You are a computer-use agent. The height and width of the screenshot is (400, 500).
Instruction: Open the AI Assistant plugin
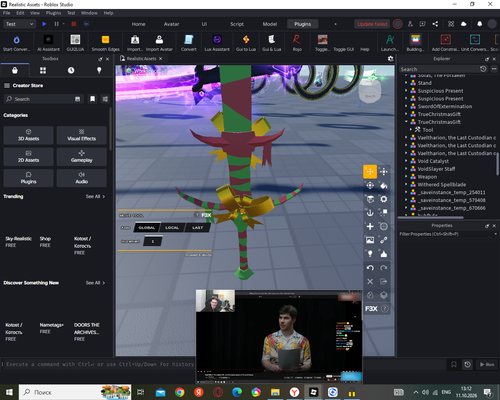pyautogui.click(x=48, y=43)
